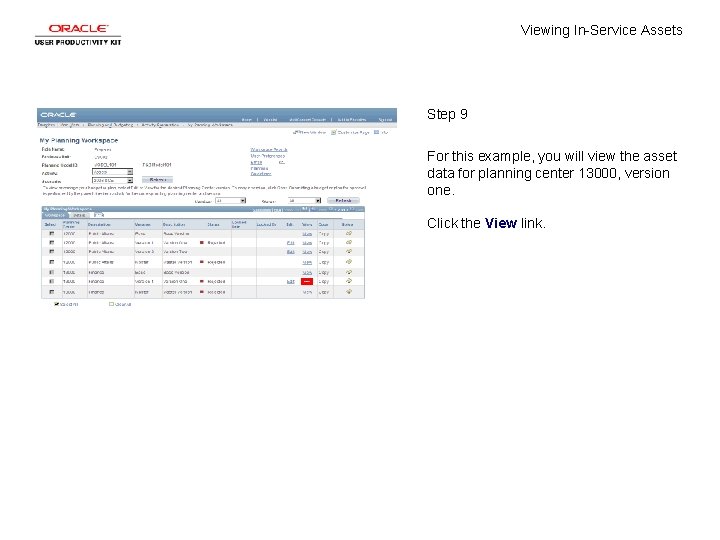Viewport: 720px width, 540px height.
Task: Click Notify icon in Public Affairs Base row
Action: 349,233
